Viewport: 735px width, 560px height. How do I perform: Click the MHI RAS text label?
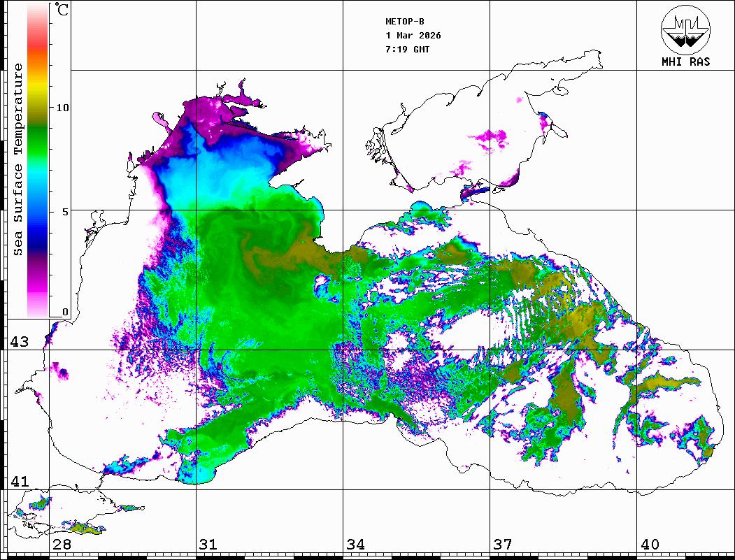point(685,62)
